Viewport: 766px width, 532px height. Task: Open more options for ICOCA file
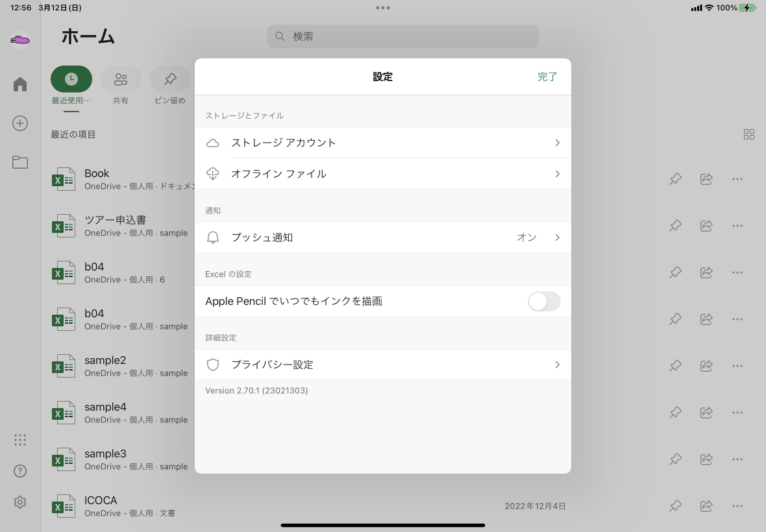click(737, 506)
